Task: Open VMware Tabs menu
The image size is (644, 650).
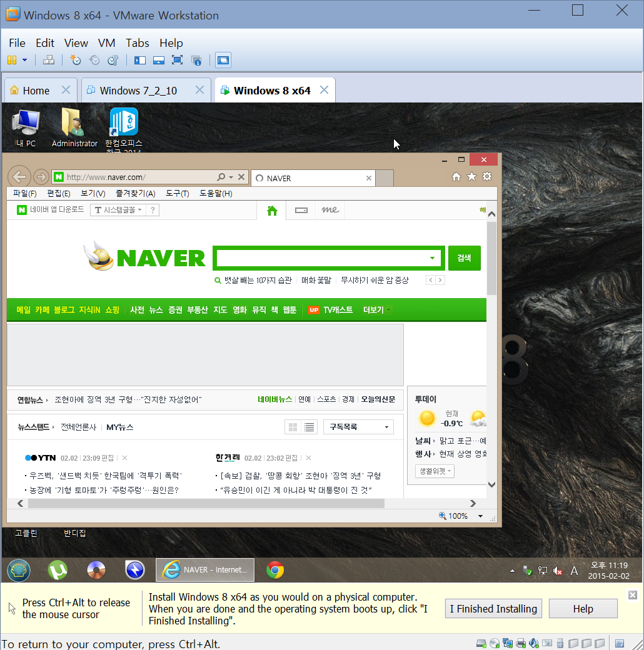Action: [x=138, y=43]
